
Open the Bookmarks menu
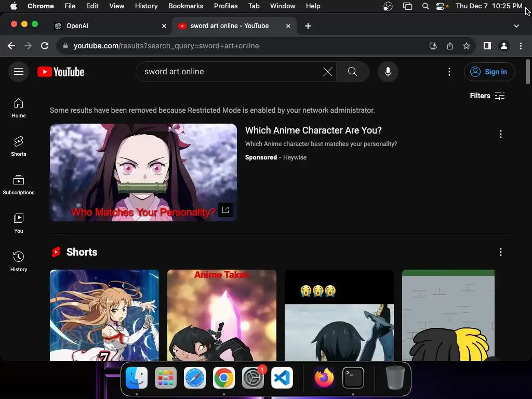point(185,6)
